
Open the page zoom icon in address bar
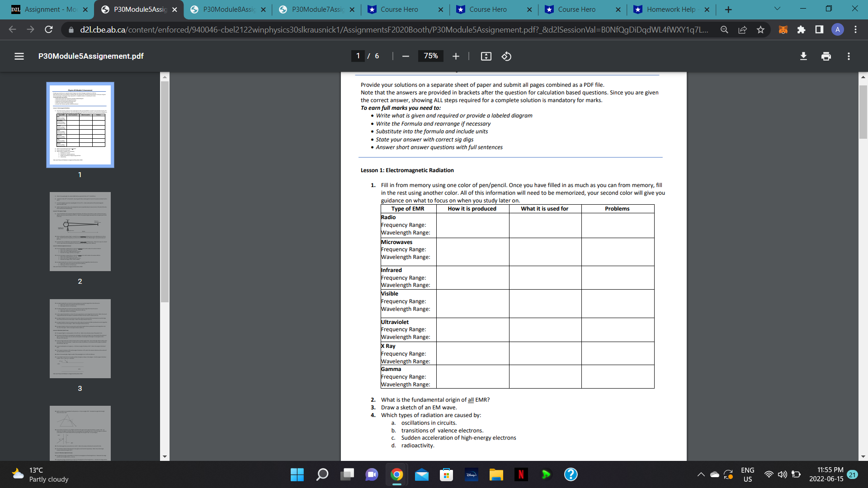click(724, 29)
